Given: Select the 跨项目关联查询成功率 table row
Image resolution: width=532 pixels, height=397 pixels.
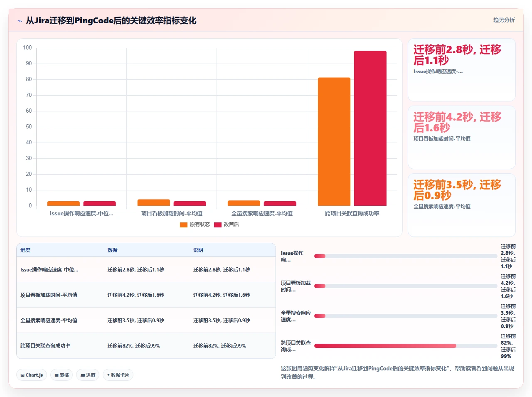Looking at the screenshot, I should 146,346.
